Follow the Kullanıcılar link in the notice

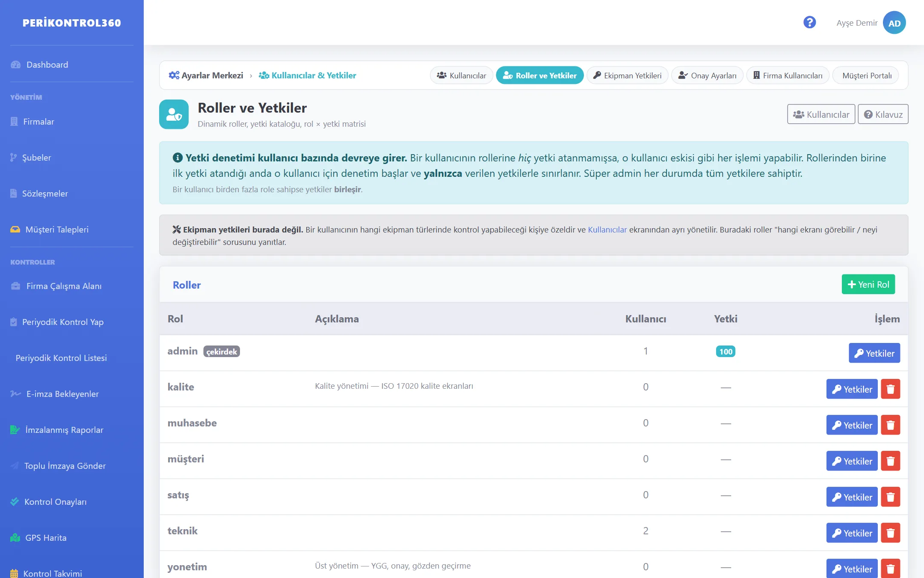click(607, 229)
